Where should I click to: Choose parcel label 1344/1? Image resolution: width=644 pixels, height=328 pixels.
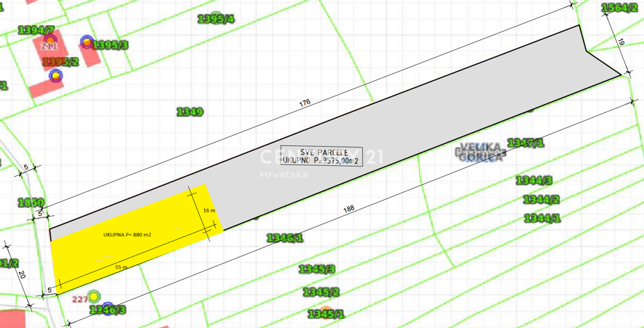[541, 219]
